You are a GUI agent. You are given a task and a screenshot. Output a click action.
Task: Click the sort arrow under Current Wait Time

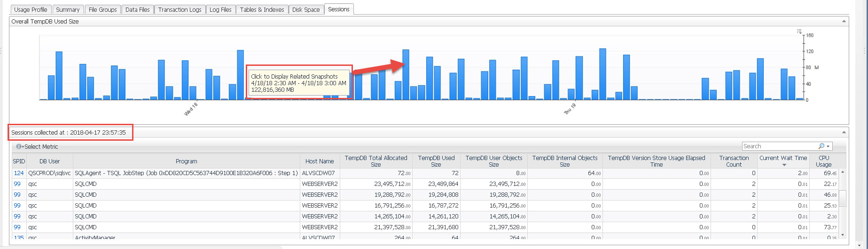coord(784,165)
